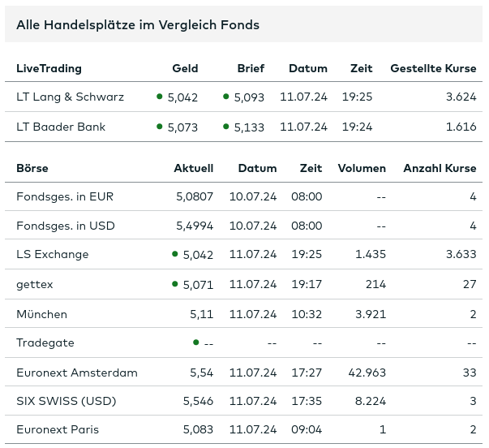Screen dimensions: 489x448
Task: Open LT Lang & Schwarz trading venue
Action: pos(70,97)
